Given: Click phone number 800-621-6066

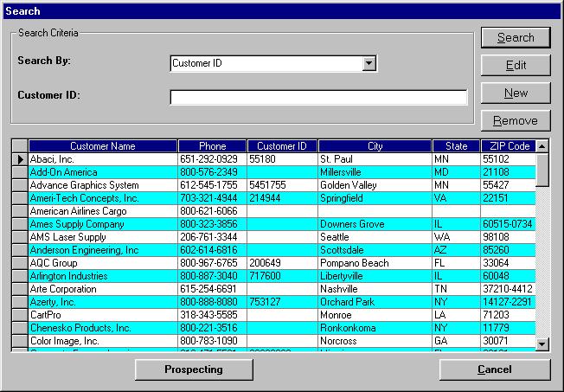Looking at the screenshot, I should point(212,211).
